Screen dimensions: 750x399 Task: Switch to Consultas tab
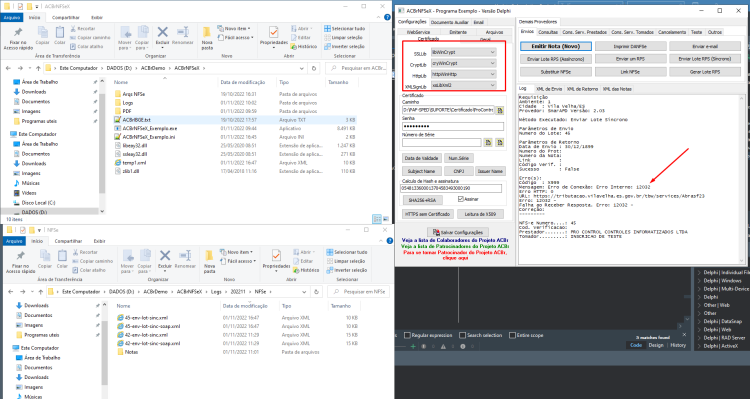coord(548,32)
